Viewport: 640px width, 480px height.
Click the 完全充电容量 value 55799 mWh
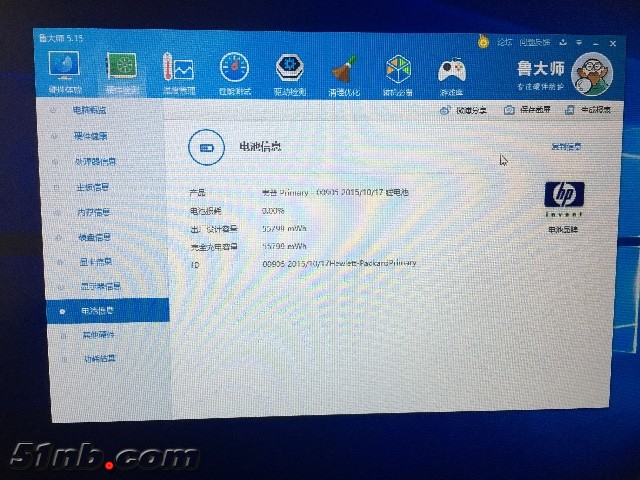click(284, 246)
